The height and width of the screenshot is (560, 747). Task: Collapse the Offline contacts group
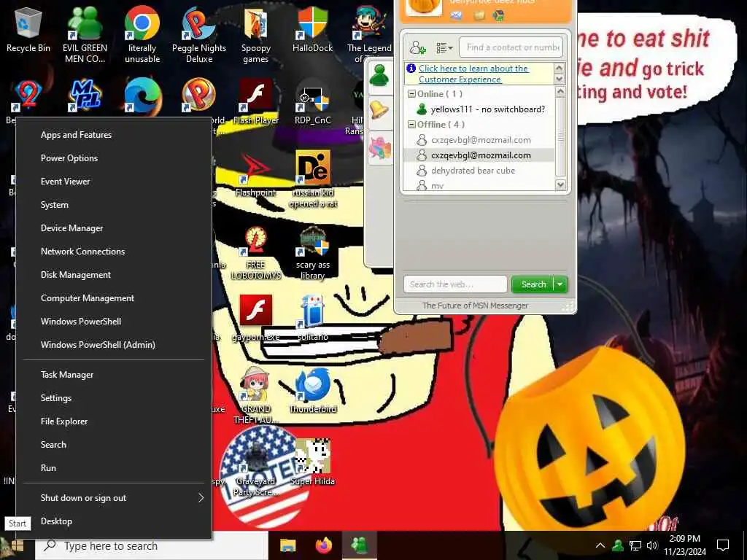coord(411,124)
